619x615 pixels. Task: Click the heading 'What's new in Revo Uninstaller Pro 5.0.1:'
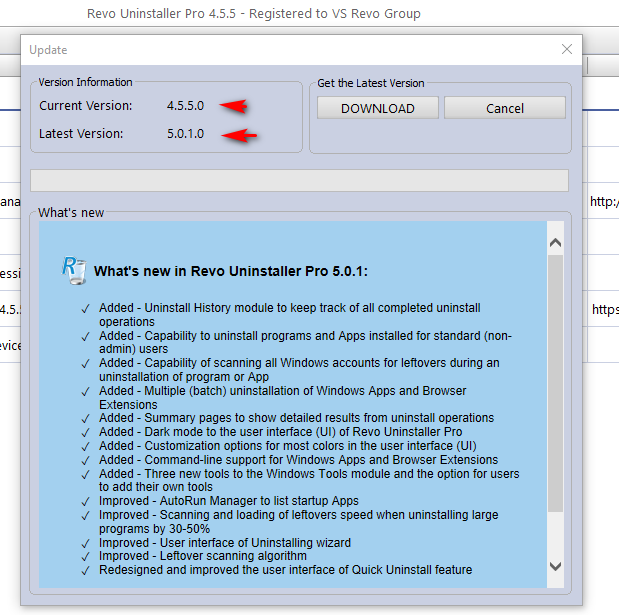coord(231,271)
